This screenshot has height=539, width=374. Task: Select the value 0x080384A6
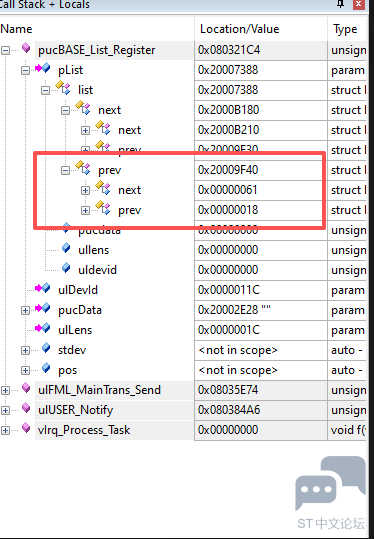coord(229,410)
